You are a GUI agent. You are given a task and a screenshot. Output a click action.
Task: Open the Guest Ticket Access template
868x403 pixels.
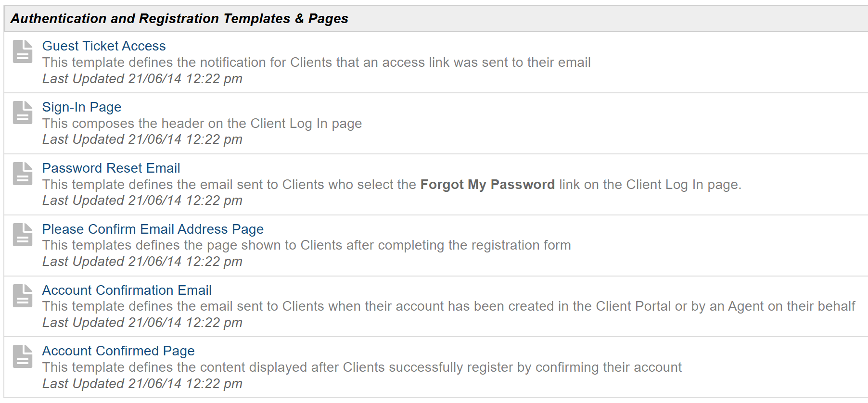[104, 46]
